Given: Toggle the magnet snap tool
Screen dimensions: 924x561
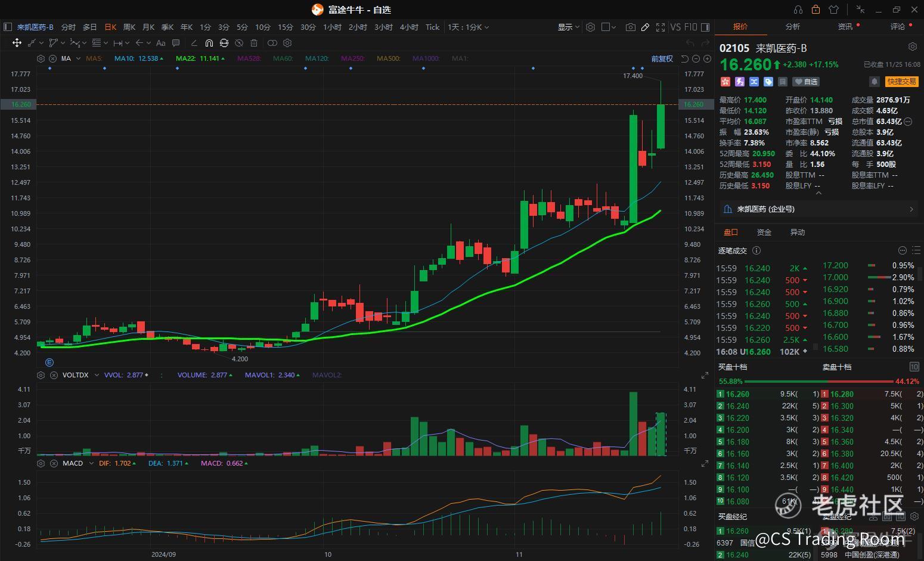Looking at the screenshot, I should pos(209,43).
